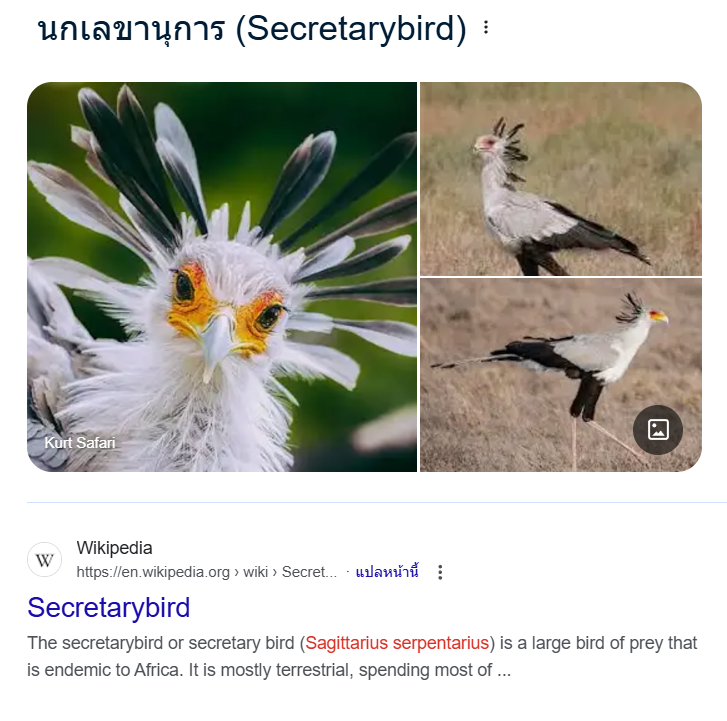Click the truncated 'Secret...' breadcrumb segment
This screenshot has height=721, width=727.
309,572
